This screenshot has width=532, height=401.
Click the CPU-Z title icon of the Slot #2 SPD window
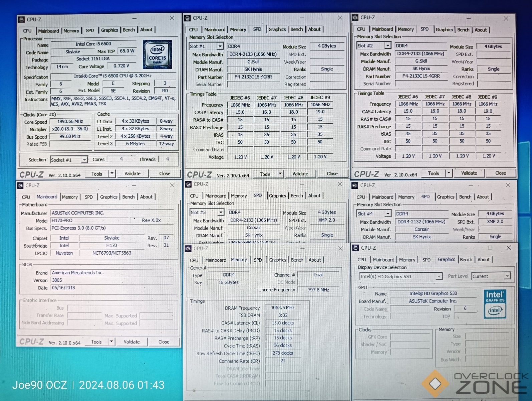(x=355, y=17)
